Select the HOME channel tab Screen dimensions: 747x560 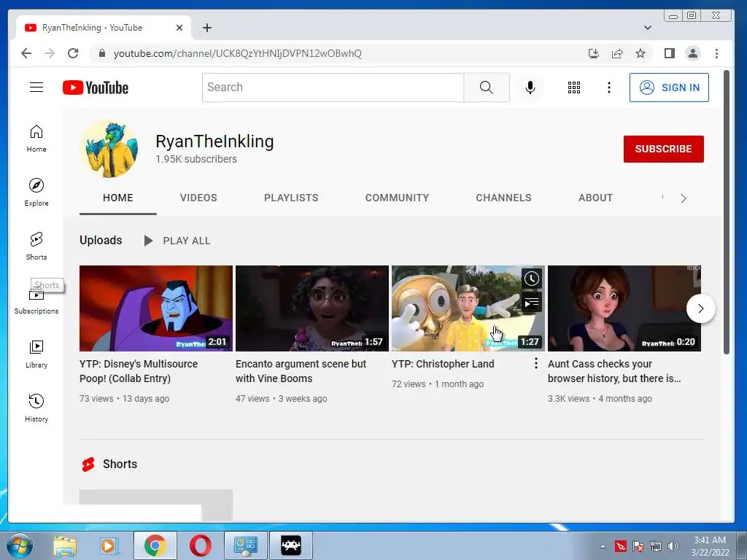tap(117, 198)
